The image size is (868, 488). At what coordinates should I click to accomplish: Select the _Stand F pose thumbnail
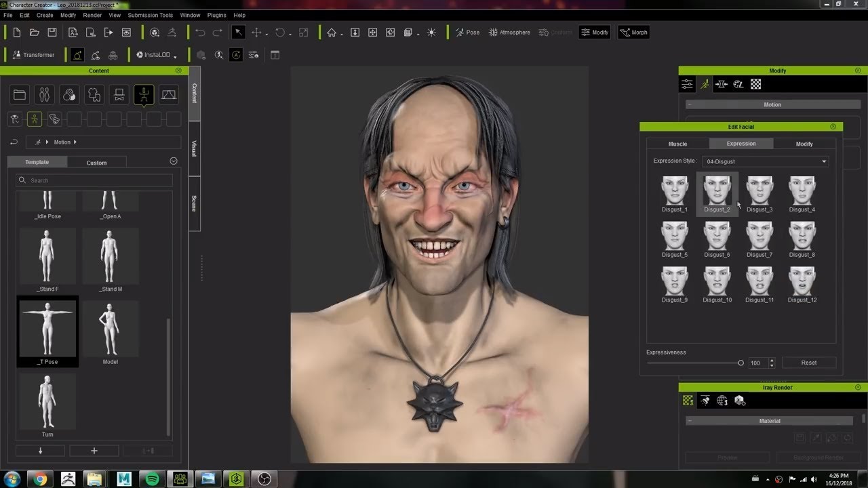[x=47, y=260]
